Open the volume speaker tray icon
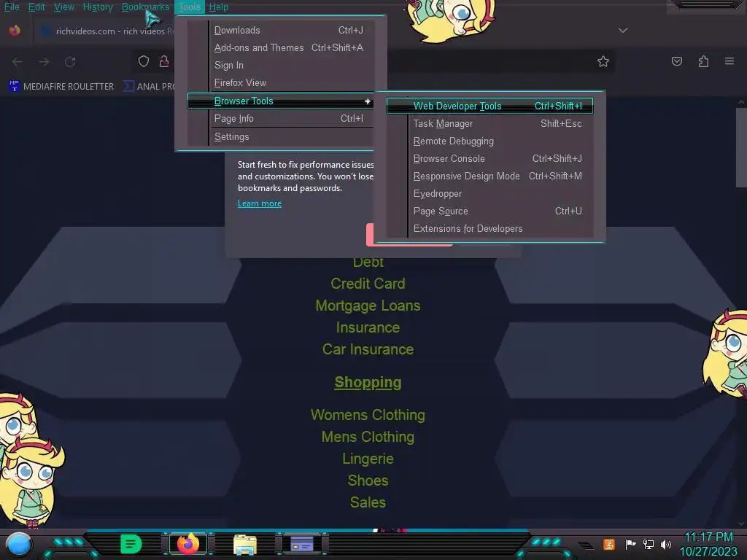 665,544
